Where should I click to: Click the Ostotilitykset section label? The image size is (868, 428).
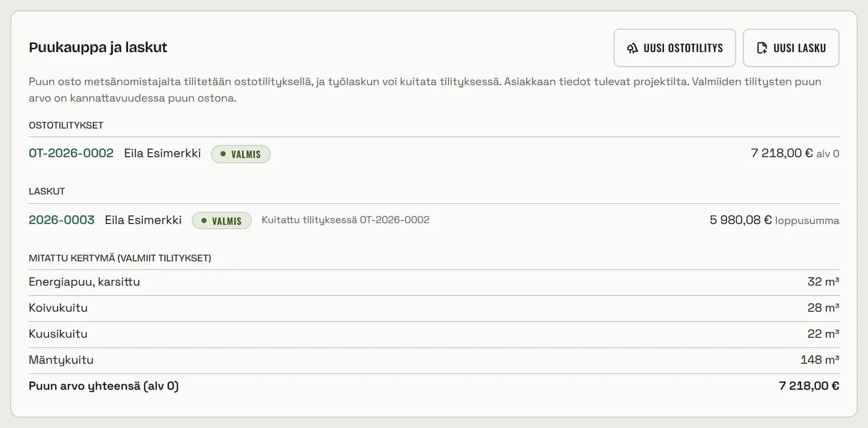click(66, 125)
